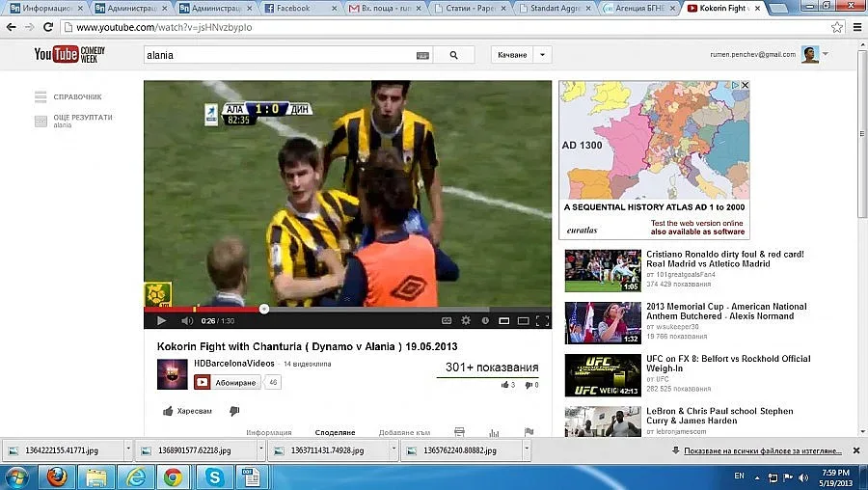Screen dimensions: 868x490
Task: Toggle captions on the video player
Action: click(447, 321)
